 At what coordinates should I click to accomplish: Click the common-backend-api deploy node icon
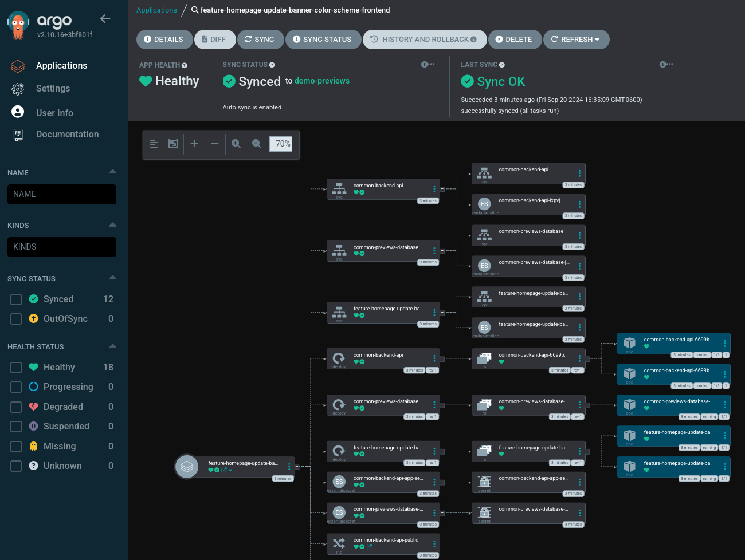pyautogui.click(x=339, y=358)
